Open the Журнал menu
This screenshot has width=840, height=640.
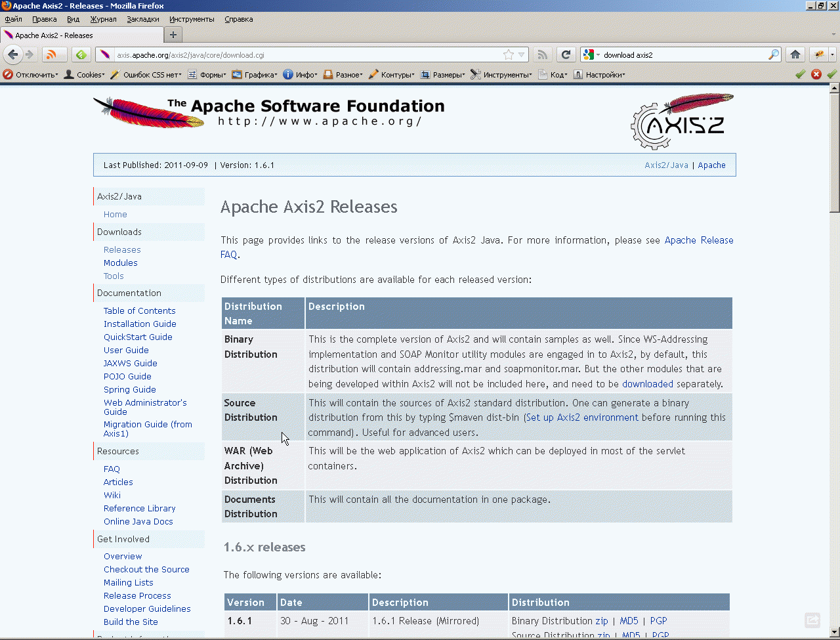point(103,19)
